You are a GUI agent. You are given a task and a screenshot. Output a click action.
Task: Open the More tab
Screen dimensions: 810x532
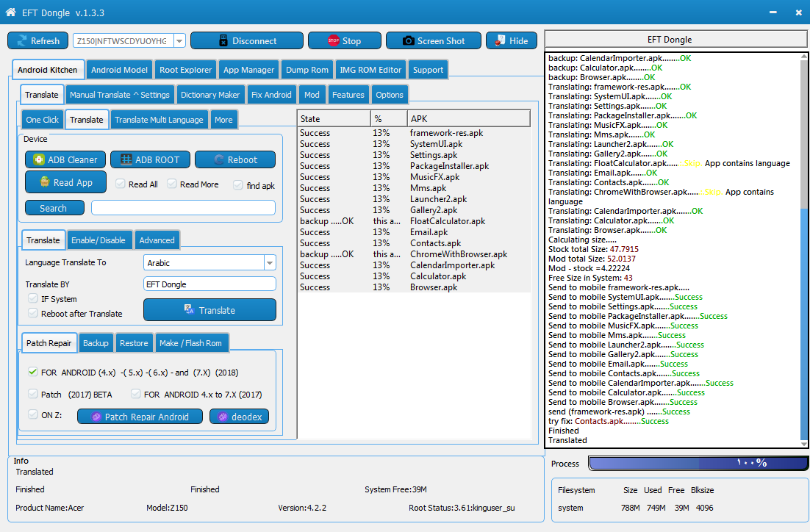tap(223, 119)
